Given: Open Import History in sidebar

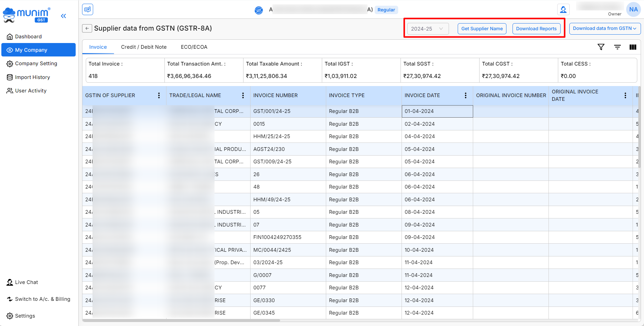Looking at the screenshot, I should [32, 77].
